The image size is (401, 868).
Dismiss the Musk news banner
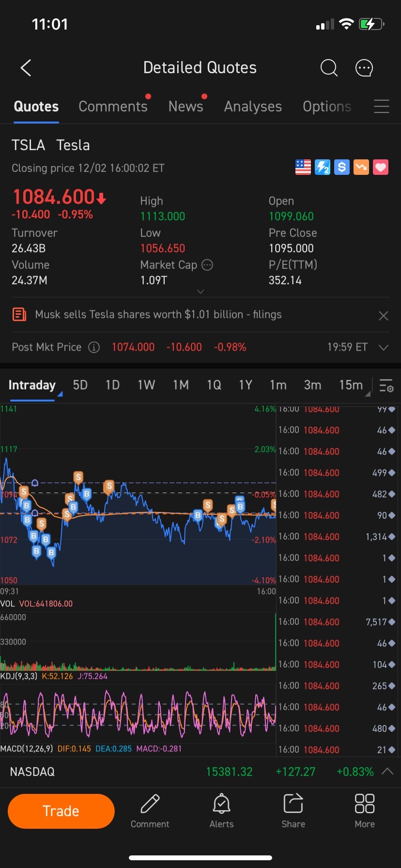pyautogui.click(x=384, y=316)
